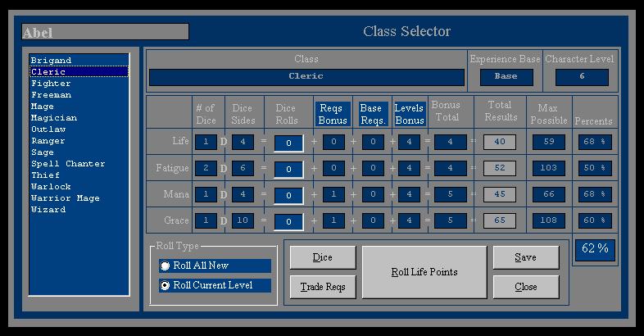Viewport: 644px width, 336px height.
Task: Choose Wizard in the class list
Action: [x=48, y=210]
